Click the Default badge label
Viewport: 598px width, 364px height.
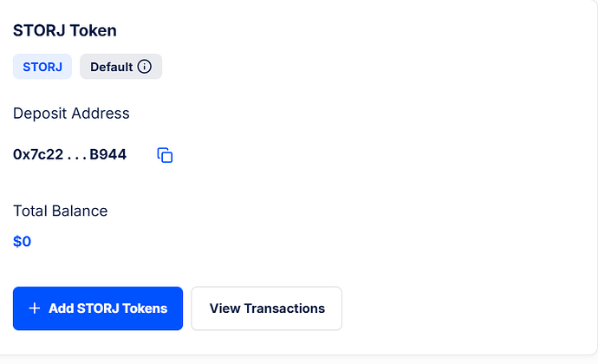point(111,67)
